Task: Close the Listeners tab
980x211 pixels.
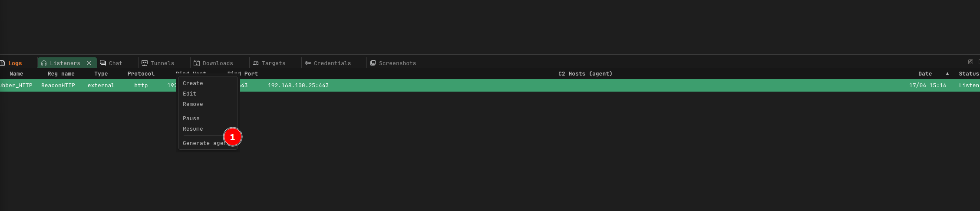Action: 89,63
